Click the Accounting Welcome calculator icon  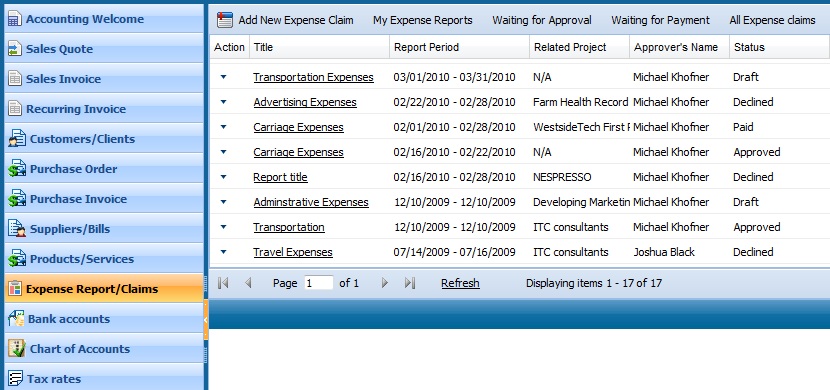(x=14, y=20)
